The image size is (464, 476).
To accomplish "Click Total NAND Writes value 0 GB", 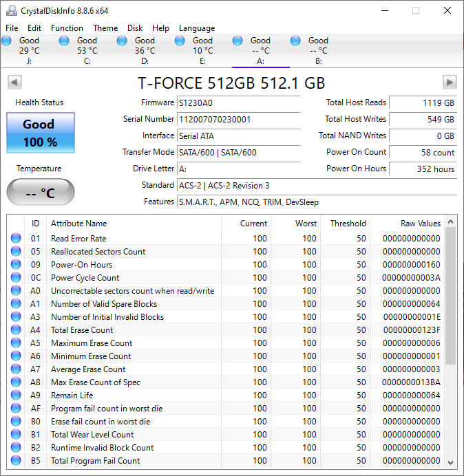I will click(x=423, y=136).
